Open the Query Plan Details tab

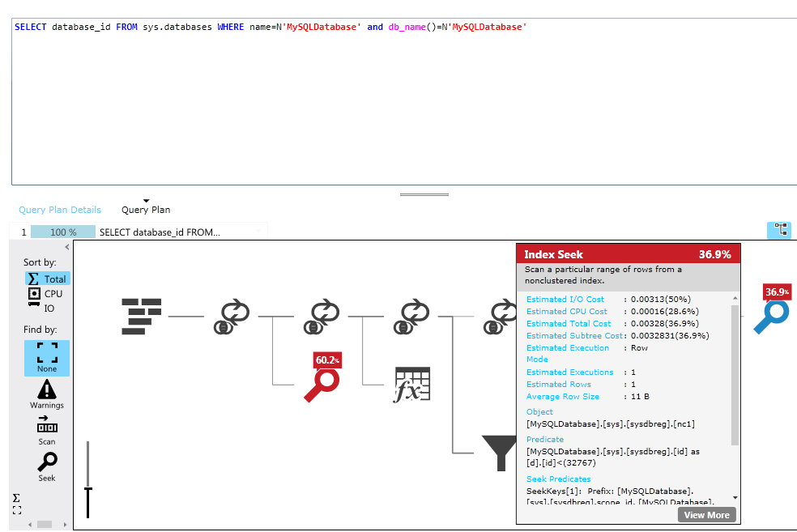point(60,210)
